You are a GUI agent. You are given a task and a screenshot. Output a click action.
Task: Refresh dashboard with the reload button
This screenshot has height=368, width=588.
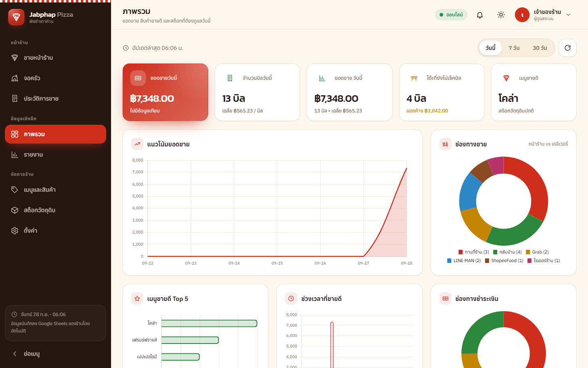(x=568, y=48)
